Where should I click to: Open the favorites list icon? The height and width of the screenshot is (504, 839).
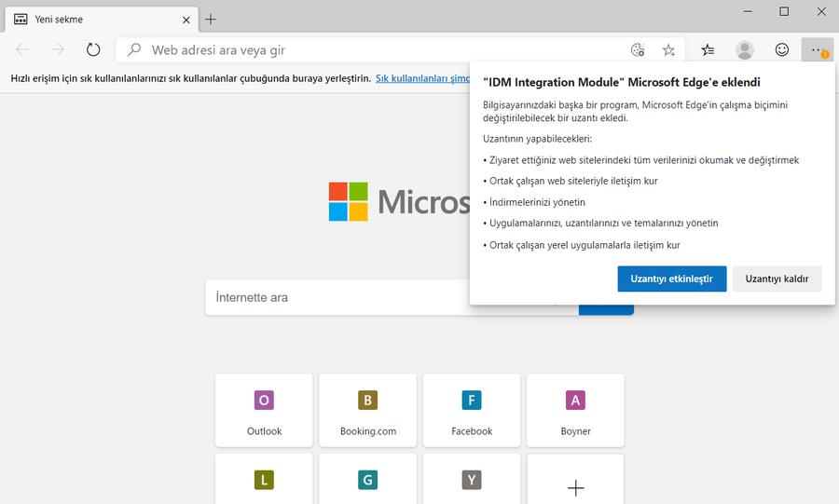(708, 49)
